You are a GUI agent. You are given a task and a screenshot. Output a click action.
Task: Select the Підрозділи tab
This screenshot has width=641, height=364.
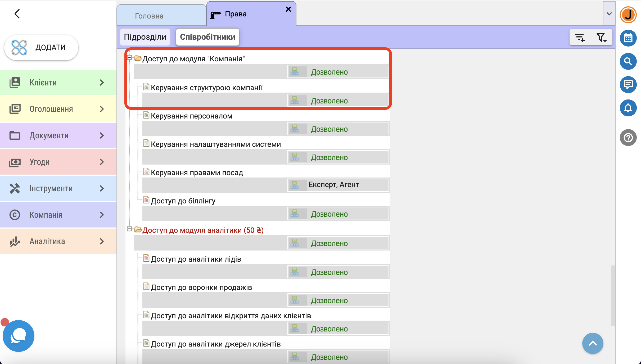tap(145, 37)
